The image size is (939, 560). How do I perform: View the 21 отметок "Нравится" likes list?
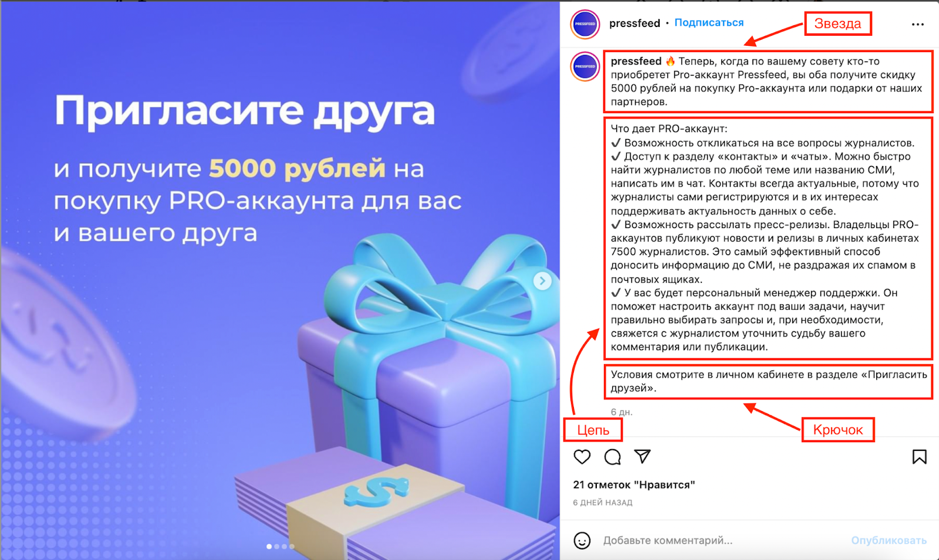634,485
